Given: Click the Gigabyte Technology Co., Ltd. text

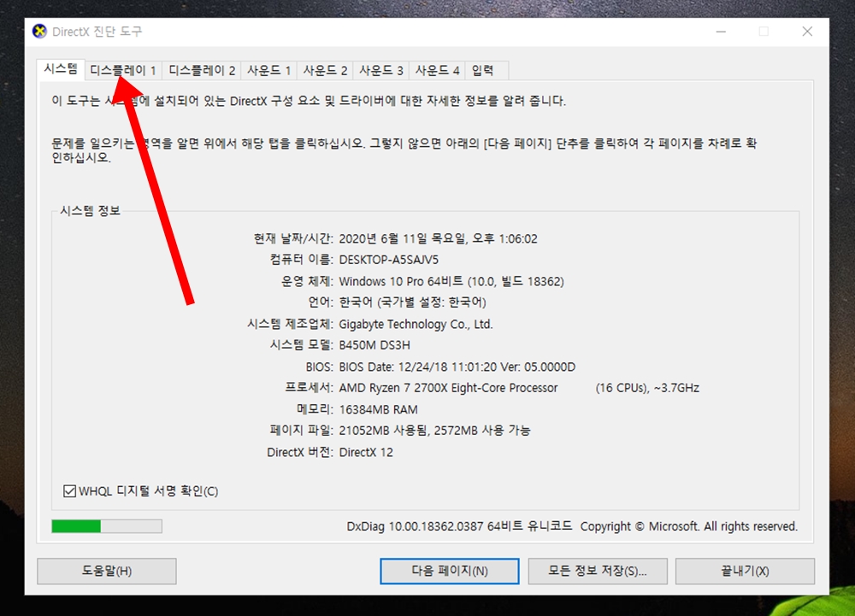Looking at the screenshot, I should click(416, 324).
